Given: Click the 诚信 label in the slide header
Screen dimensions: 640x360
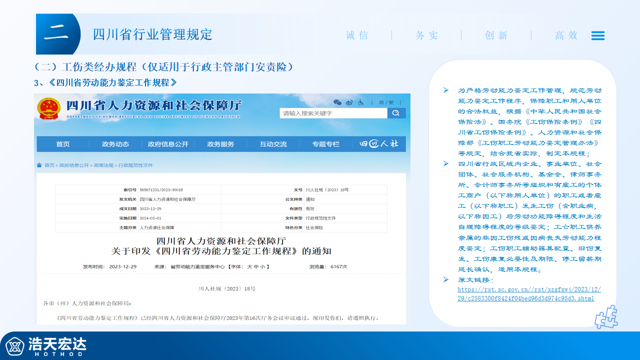Looking at the screenshot, I should coord(357,36).
